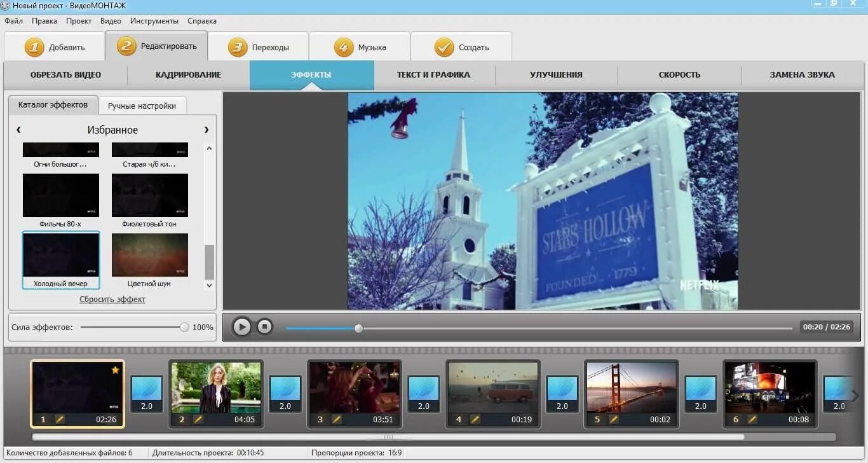Viewport: 868px width, 463px height.
Task: Open the Инструменты menu
Action: [154, 21]
